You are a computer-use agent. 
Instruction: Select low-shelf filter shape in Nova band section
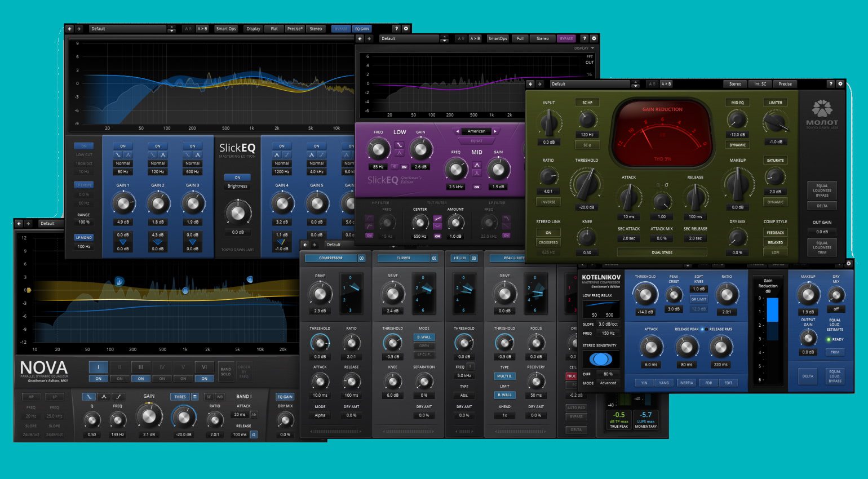(x=88, y=397)
